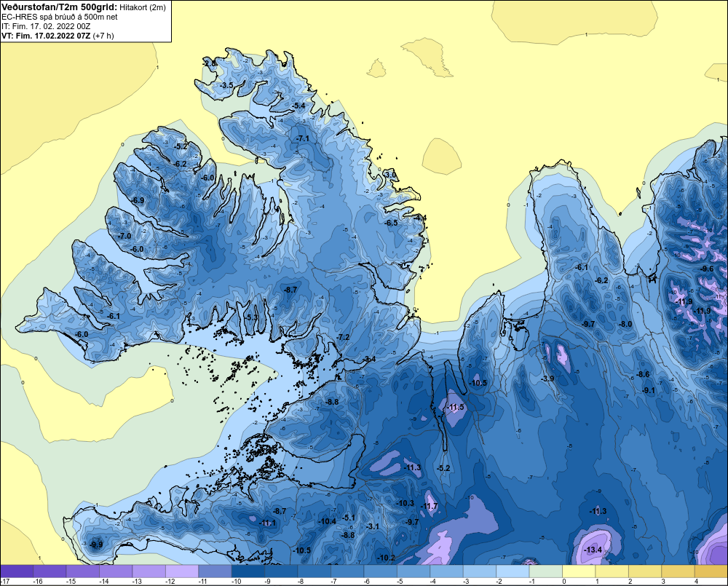Click the '-10.2' temperature label
The image size is (728, 586).
pyautogui.click(x=385, y=558)
